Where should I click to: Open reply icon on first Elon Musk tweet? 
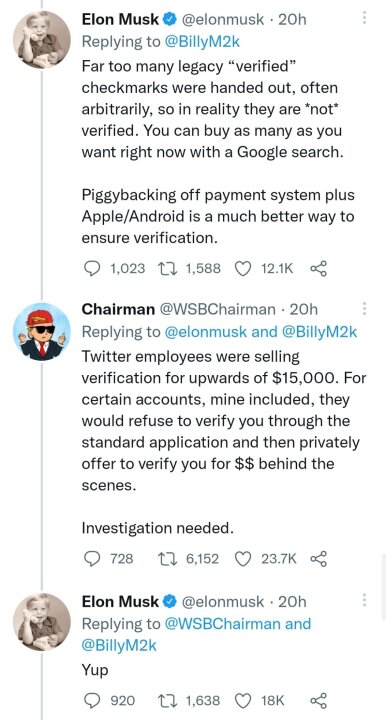pos(93,268)
